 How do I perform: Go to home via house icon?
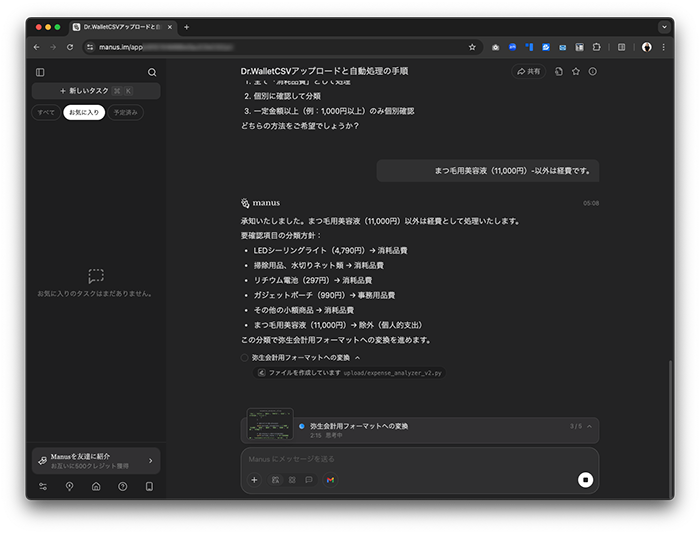pyautogui.click(x=96, y=486)
